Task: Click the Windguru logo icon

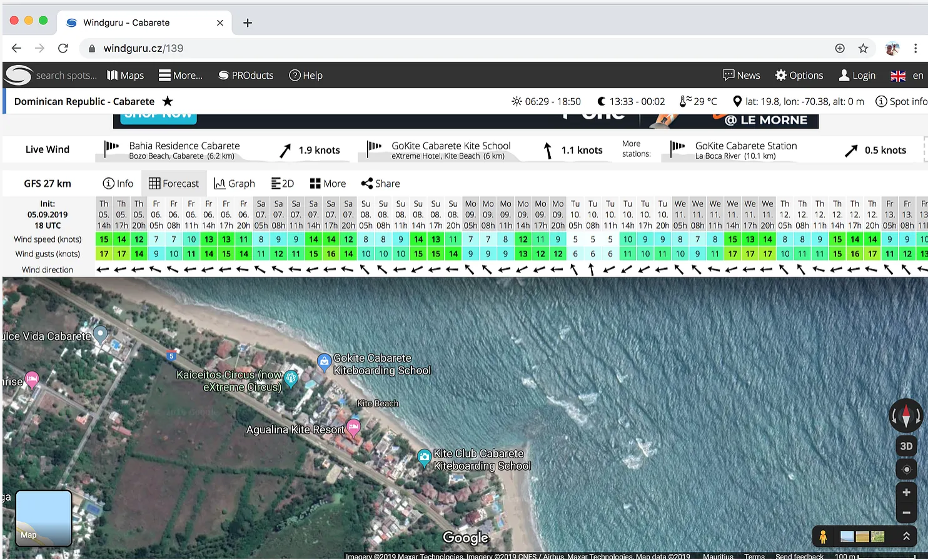Action: (18, 75)
